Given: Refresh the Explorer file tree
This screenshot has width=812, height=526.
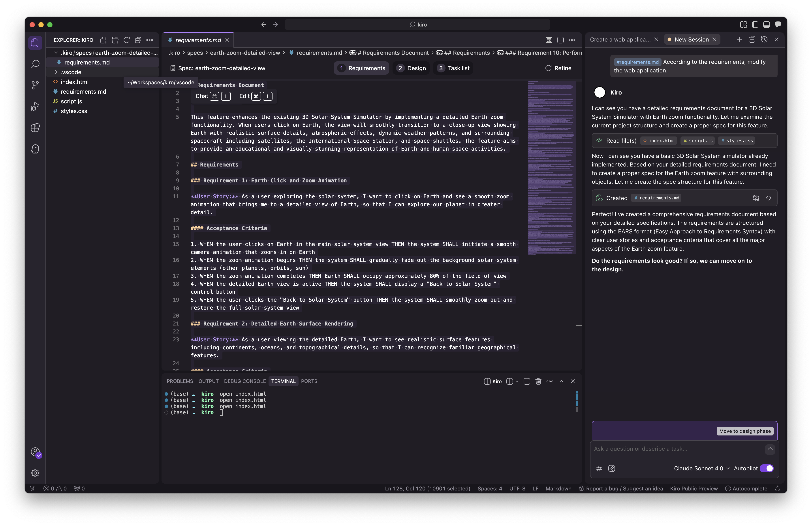Looking at the screenshot, I should coord(127,40).
